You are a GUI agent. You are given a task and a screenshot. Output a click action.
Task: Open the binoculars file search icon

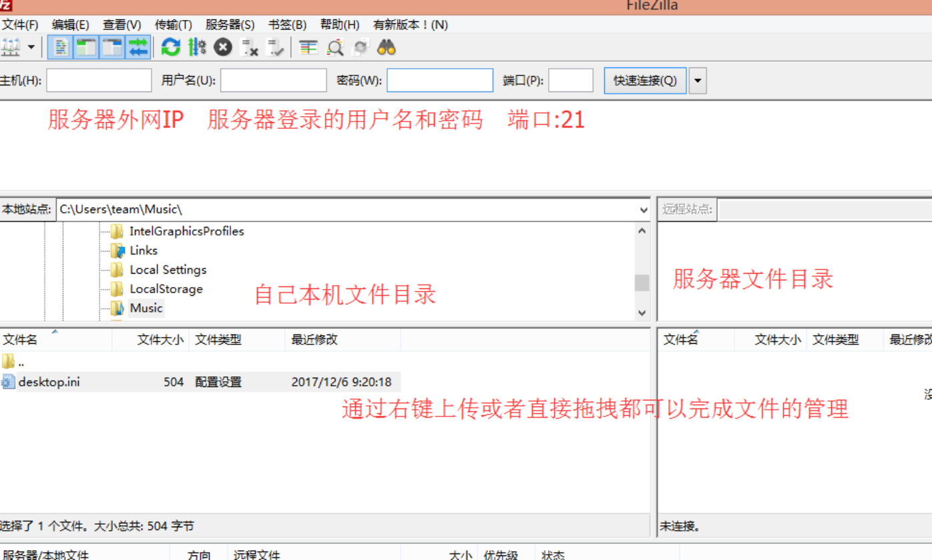(387, 47)
